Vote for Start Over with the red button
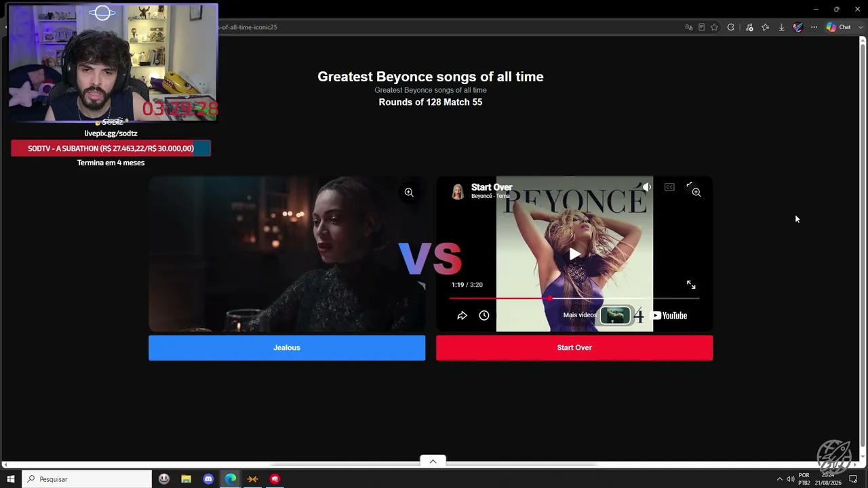 point(574,348)
